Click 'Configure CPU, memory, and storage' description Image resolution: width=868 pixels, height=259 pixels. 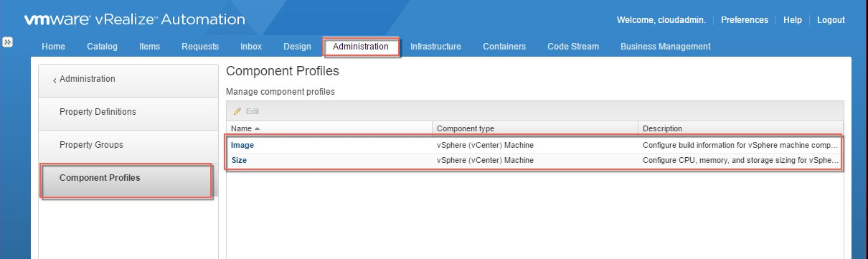740,160
